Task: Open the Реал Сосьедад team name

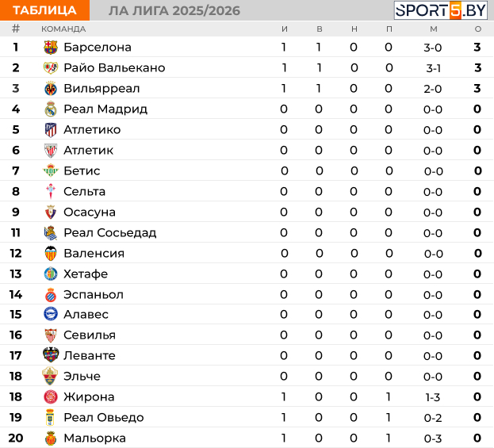Action: coord(110,233)
